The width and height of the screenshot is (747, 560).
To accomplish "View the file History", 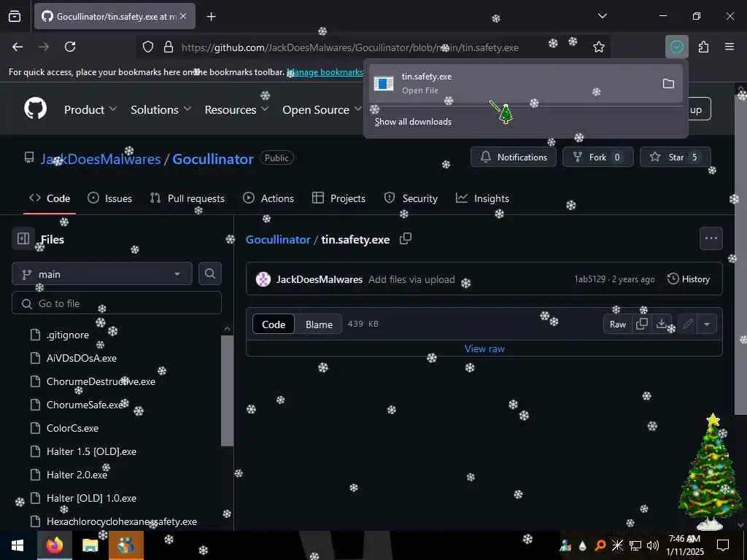I will tap(689, 279).
